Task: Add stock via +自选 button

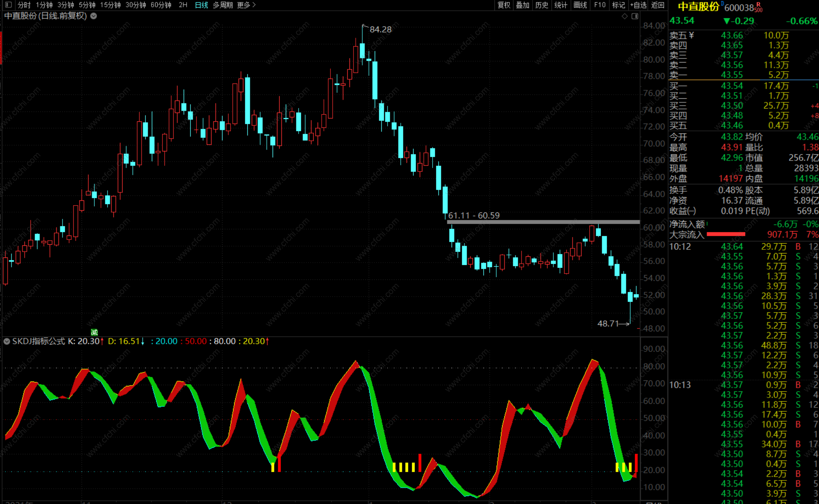Action: pyautogui.click(x=638, y=5)
